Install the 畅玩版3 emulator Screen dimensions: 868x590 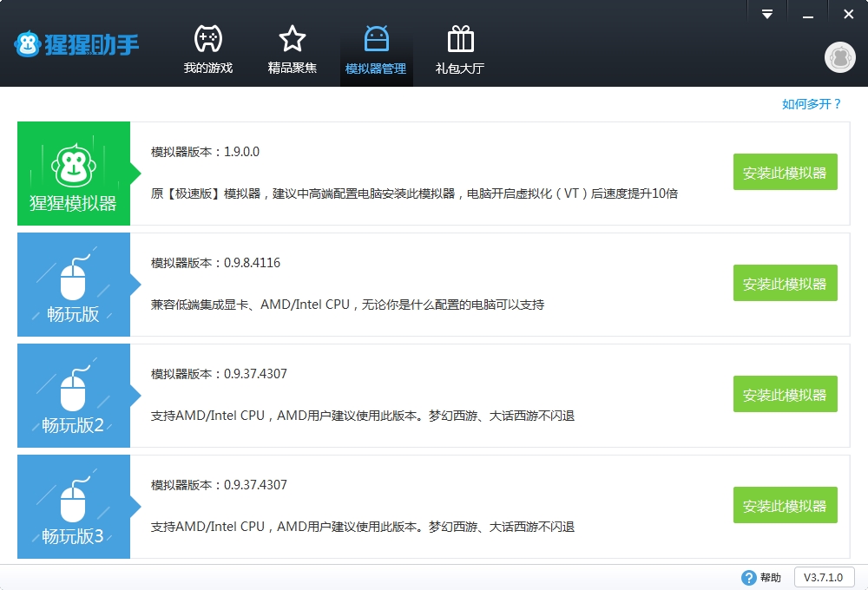click(x=785, y=506)
